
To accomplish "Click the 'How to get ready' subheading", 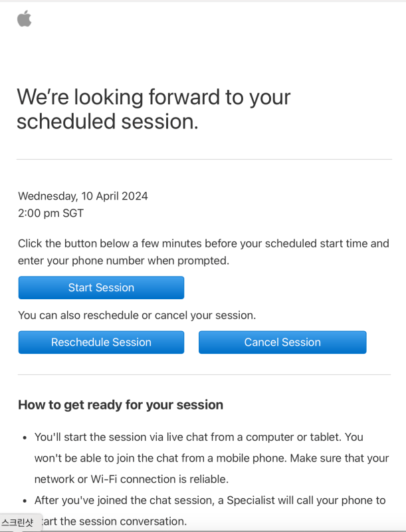I will pos(120,404).
